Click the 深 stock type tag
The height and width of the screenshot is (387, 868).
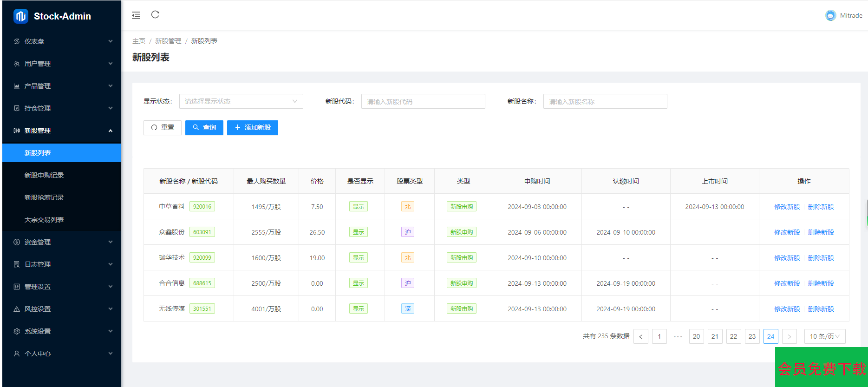(x=408, y=309)
